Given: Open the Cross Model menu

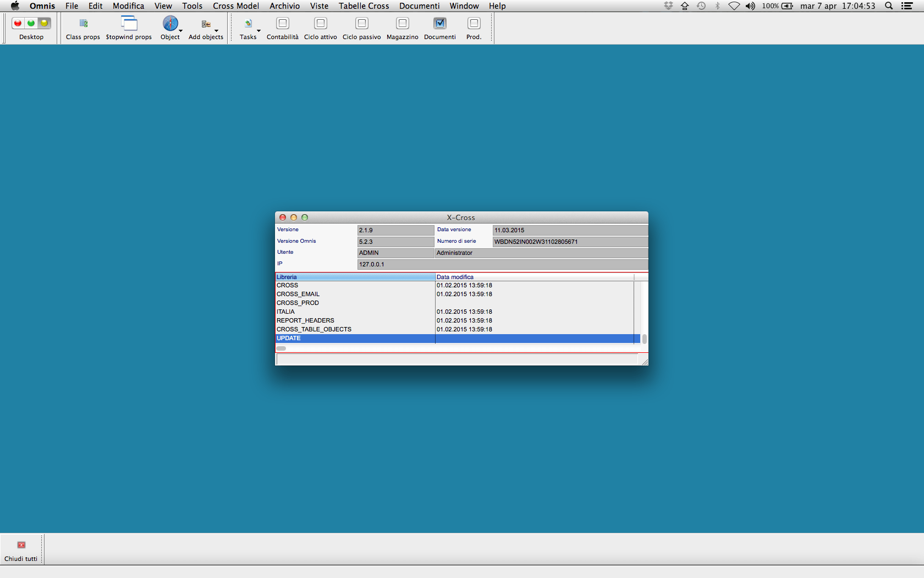Looking at the screenshot, I should (236, 6).
